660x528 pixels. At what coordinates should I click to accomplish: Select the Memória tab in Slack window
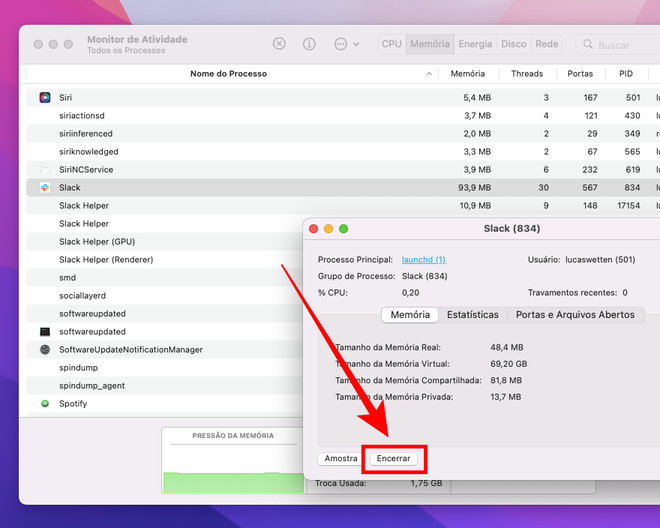[x=410, y=315]
